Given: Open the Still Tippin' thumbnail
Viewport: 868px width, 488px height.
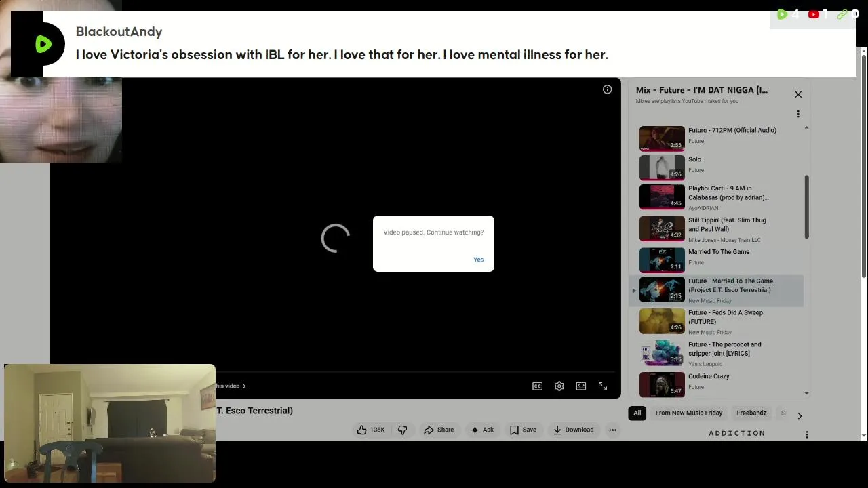Looking at the screenshot, I should [x=662, y=228].
